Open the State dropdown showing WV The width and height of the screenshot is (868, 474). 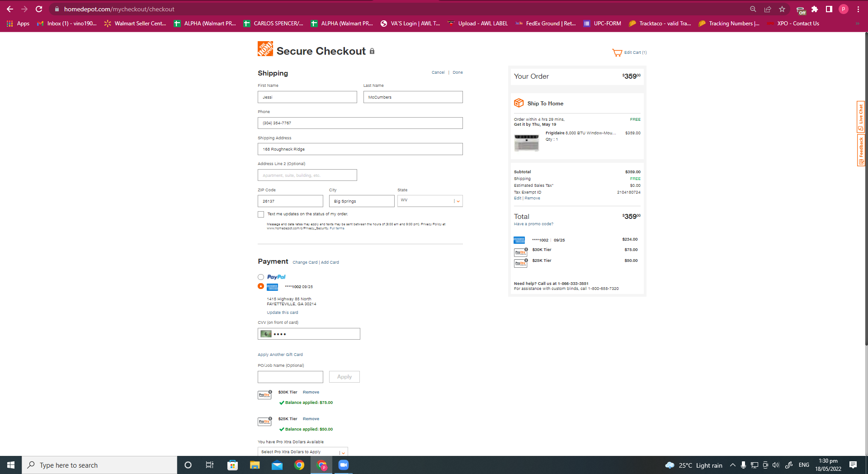pos(430,200)
